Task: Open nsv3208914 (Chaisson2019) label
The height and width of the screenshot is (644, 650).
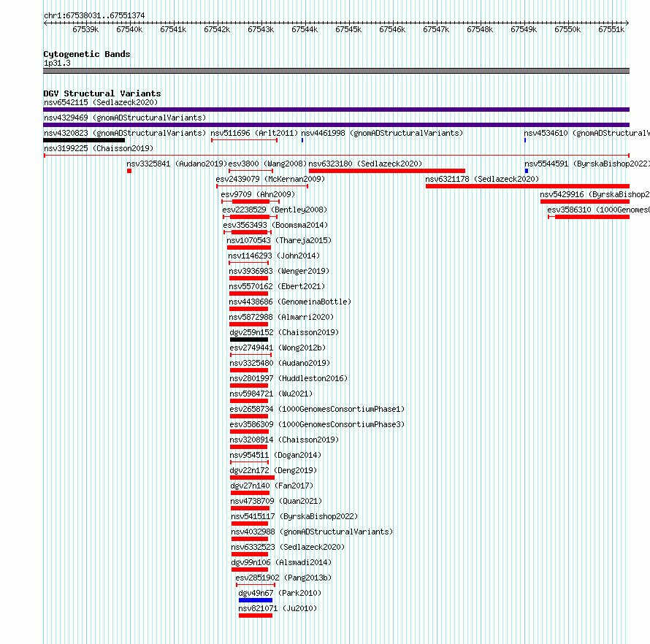Action: point(284,440)
